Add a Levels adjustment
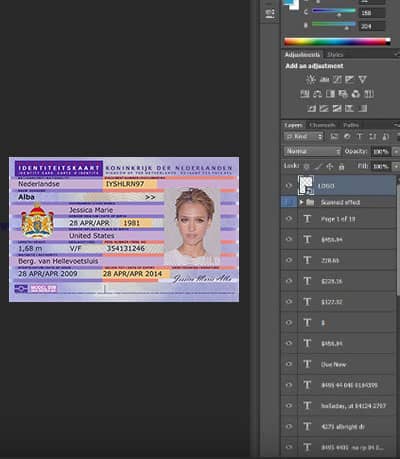 (x=324, y=79)
